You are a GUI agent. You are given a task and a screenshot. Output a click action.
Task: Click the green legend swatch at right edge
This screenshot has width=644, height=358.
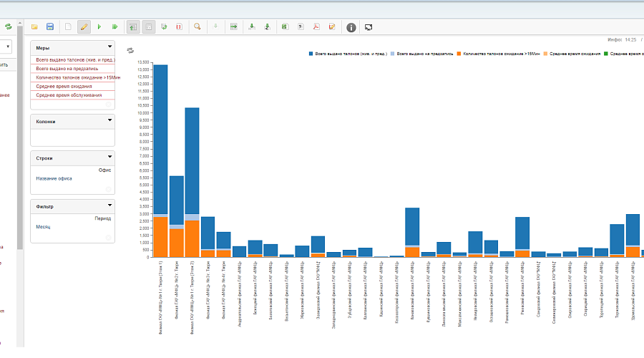click(x=606, y=54)
